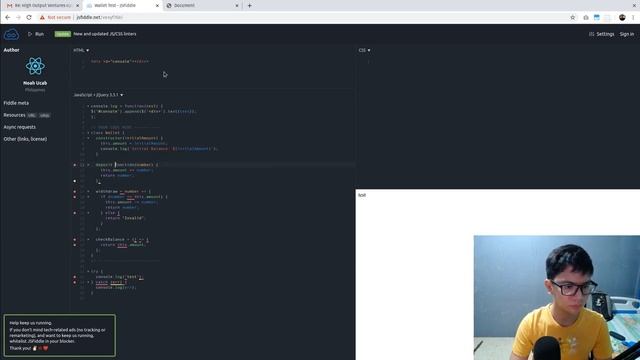Open Chrome profile avatar

pyautogui.click(x=622, y=18)
